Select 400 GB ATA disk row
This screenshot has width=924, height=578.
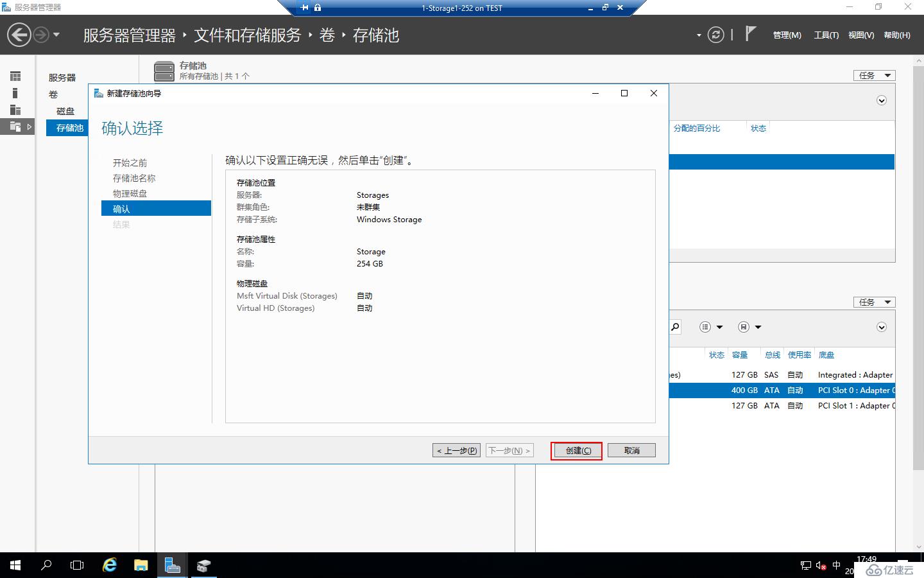pos(782,390)
